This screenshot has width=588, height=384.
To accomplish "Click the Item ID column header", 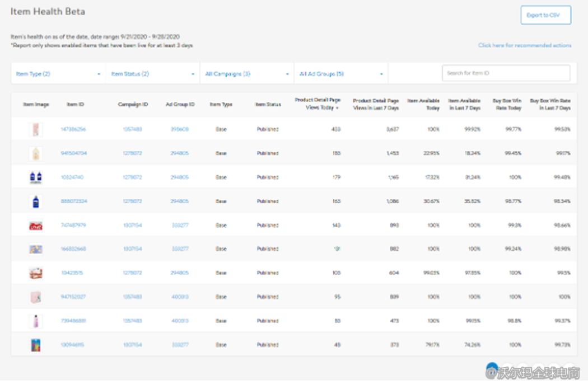I will (76, 105).
